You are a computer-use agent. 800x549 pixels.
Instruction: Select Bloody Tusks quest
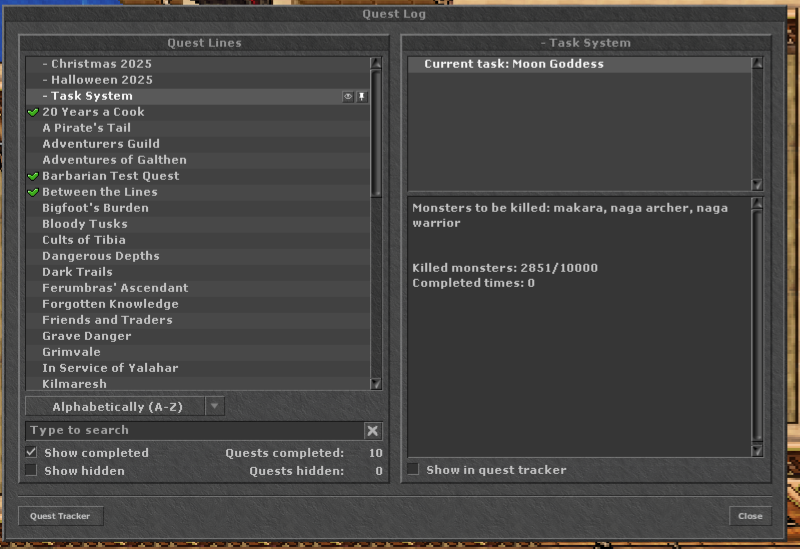pyautogui.click(x=198, y=224)
